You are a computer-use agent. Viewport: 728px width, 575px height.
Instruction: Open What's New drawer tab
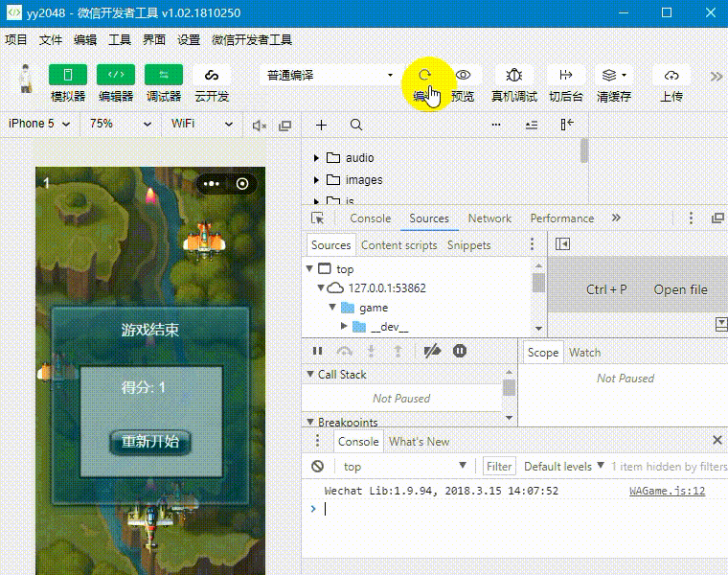point(419,441)
